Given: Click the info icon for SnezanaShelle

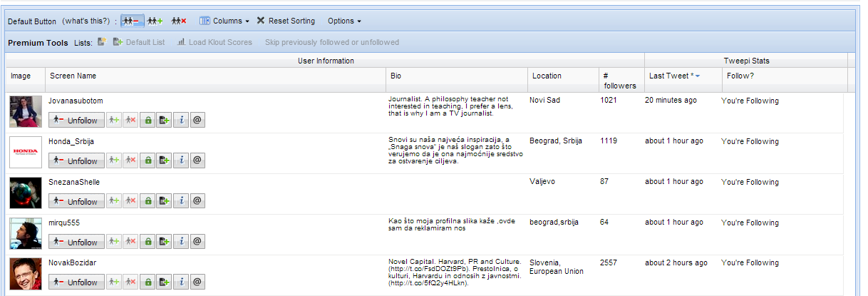Looking at the screenshot, I should pyautogui.click(x=182, y=202).
